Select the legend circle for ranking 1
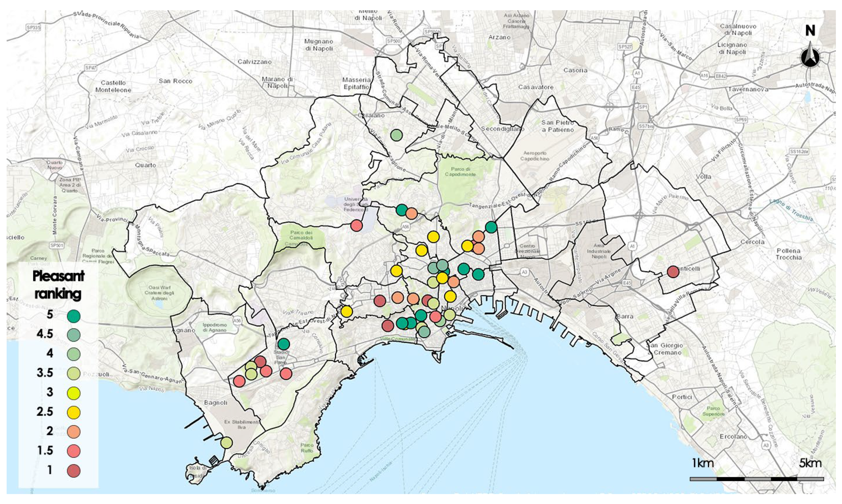842x504 pixels. 74,471
